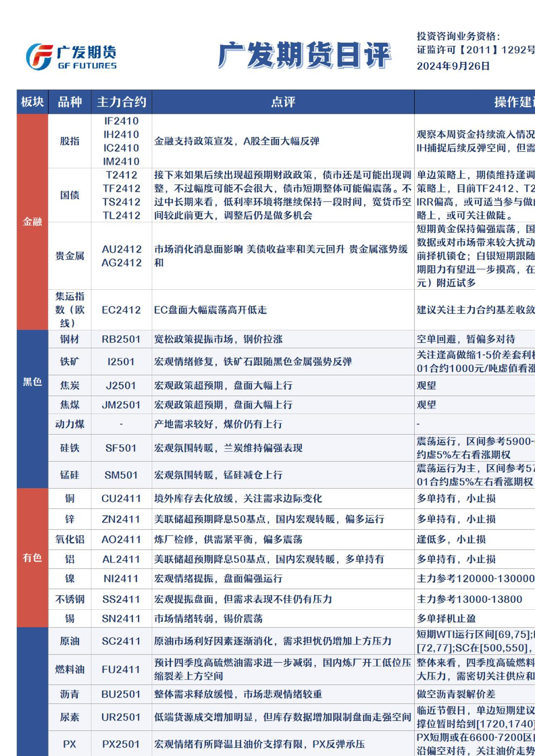This screenshot has height=756, width=535.
Task: Click contract code SN2411
Action: coord(121,619)
